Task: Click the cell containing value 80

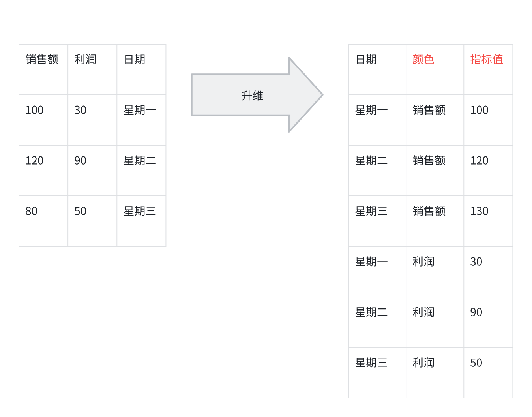Action: [x=32, y=211]
